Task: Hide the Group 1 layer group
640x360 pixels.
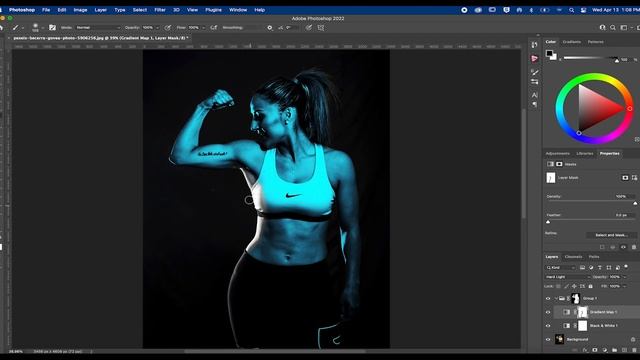Action: (548, 298)
